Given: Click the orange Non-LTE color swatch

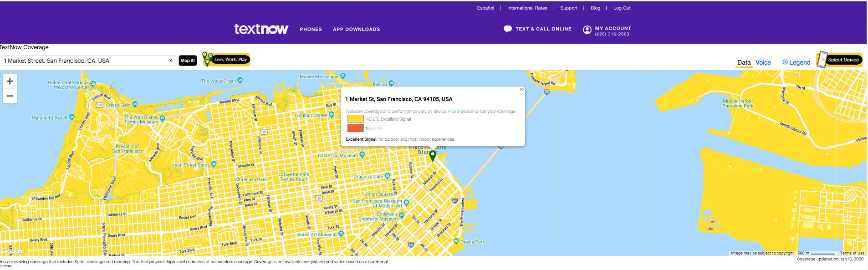Looking at the screenshot, I should [355, 128].
